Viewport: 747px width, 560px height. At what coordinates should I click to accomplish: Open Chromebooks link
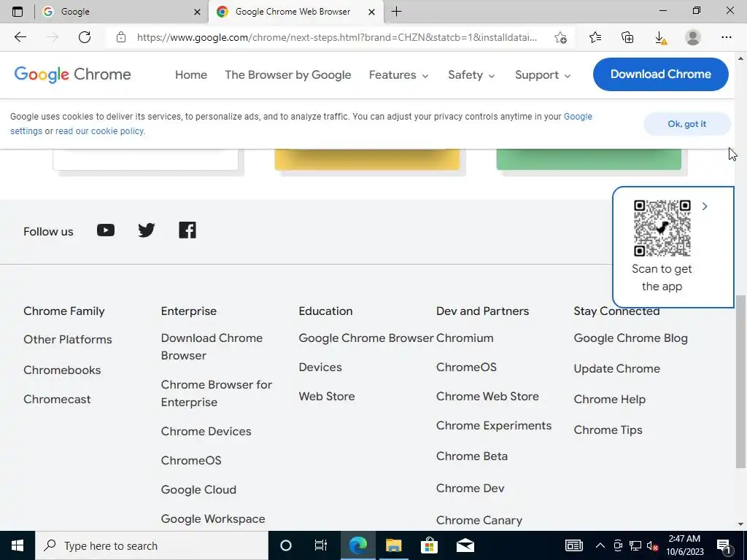coord(62,370)
